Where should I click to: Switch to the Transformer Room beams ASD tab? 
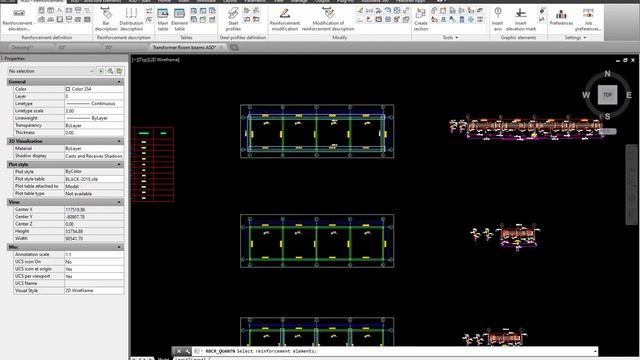point(184,47)
